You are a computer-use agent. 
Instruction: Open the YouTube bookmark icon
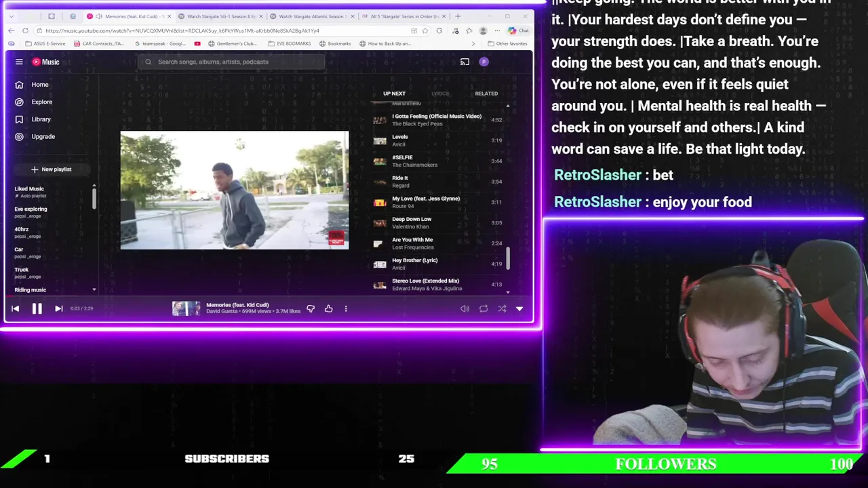pos(197,43)
